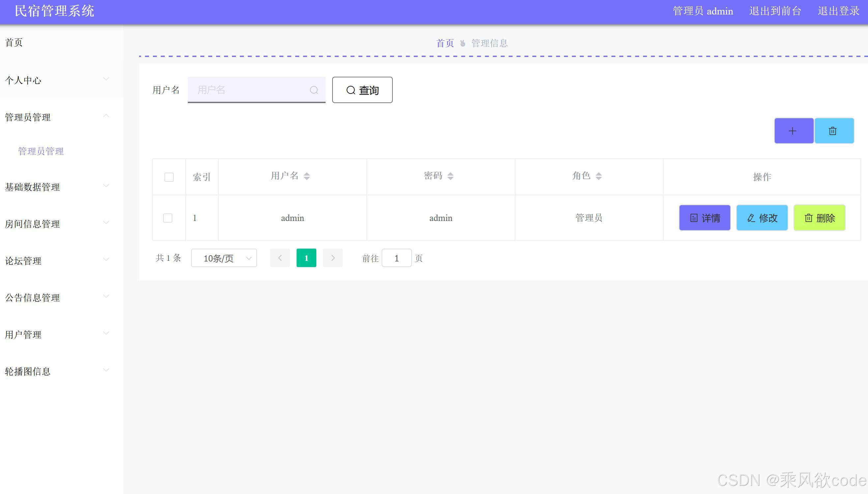Screen dimensions: 868x494
Task: Expand 个人中心 sidebar menu
Action: point(57,80)
